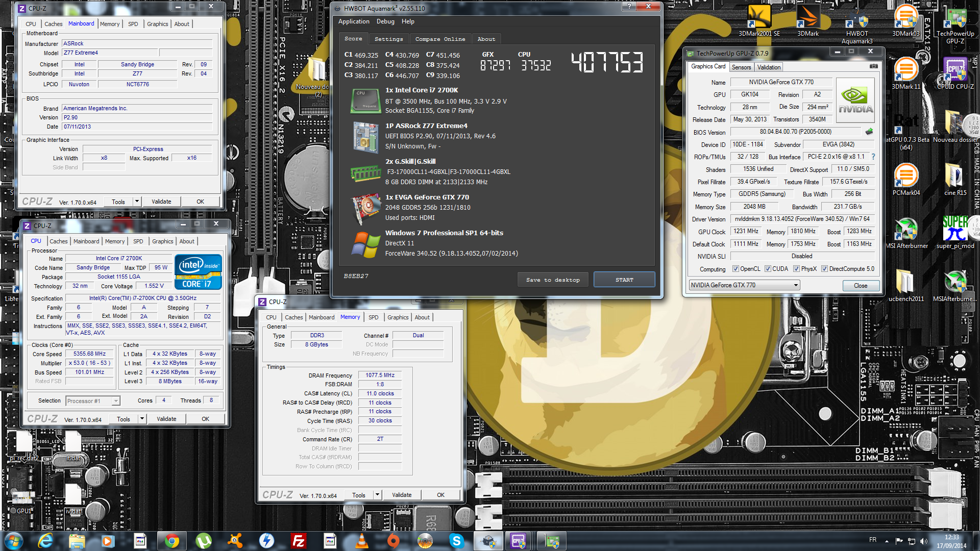The height and width of the screenshot is (551, 980).
Task: Open FileZilla from taskbar
Action: click(298, 541)
